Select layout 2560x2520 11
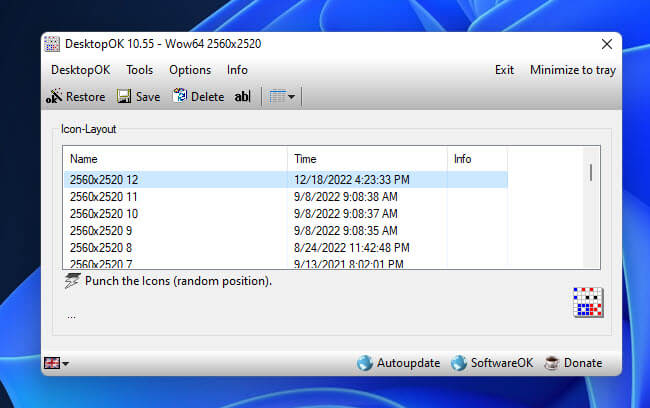 click(286, 197)
